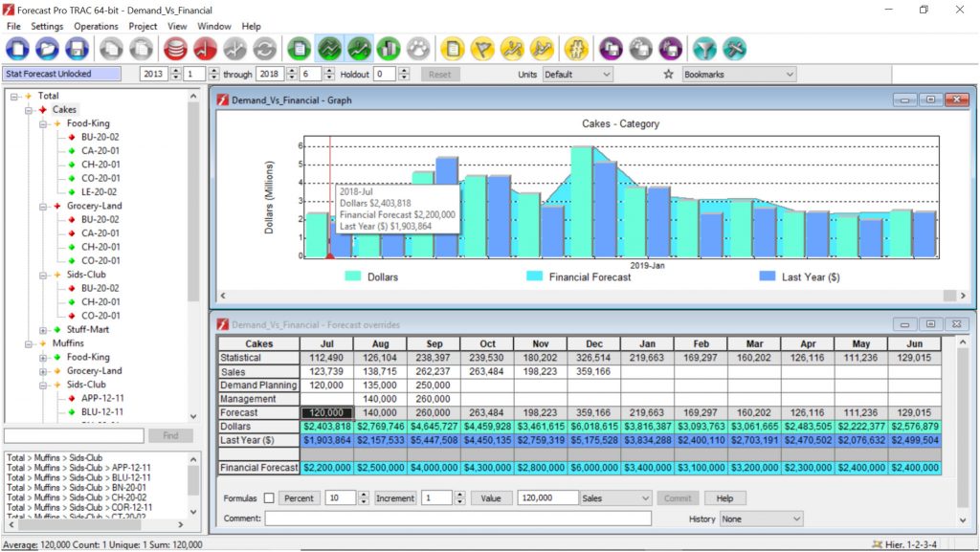Screen dimensions: 980x552
Task: Open the File menu
Action: pos(13,26)
